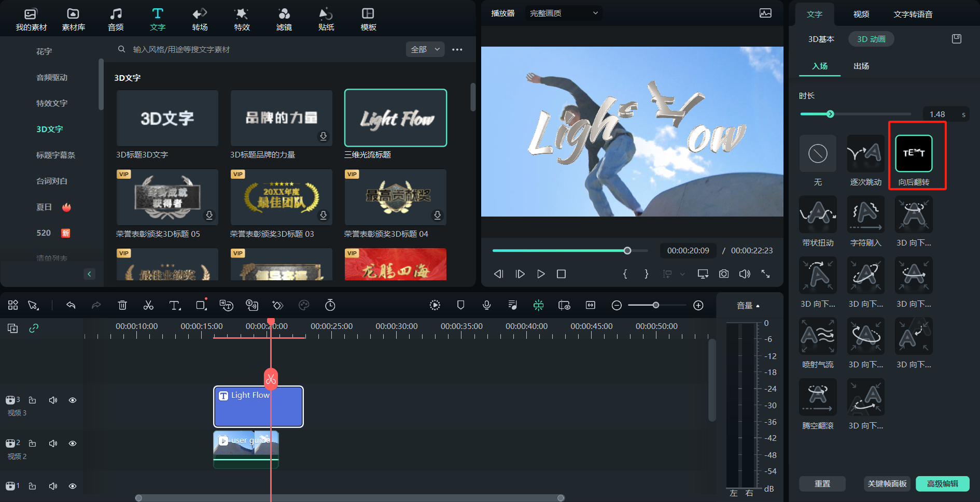980x502 pixels.
Task: Hide the 视频 3 track visibility
Action: (73, 400)
